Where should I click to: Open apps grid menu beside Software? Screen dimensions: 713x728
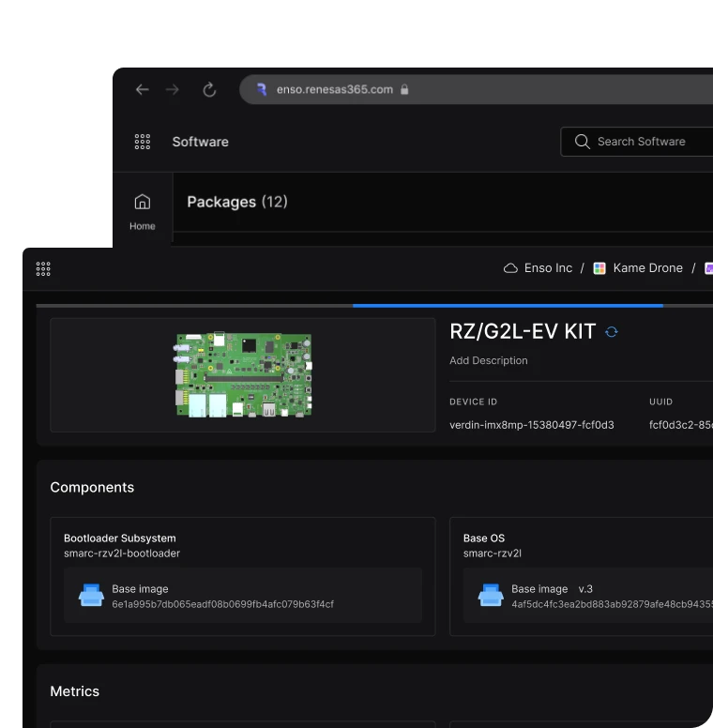pos(143,142)
